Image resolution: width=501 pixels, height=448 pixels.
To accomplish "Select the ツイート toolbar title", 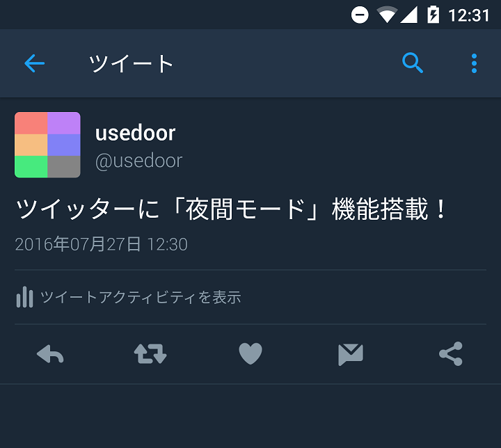I will click(x=131, y=63).
